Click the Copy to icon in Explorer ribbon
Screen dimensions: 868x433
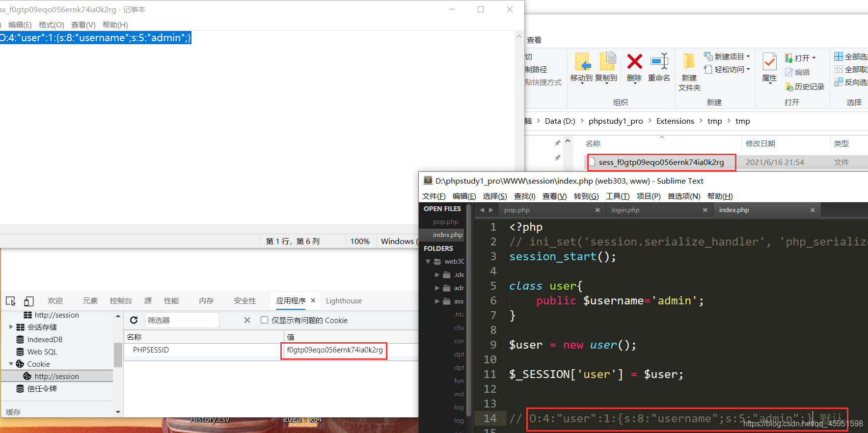coord(608,61)
